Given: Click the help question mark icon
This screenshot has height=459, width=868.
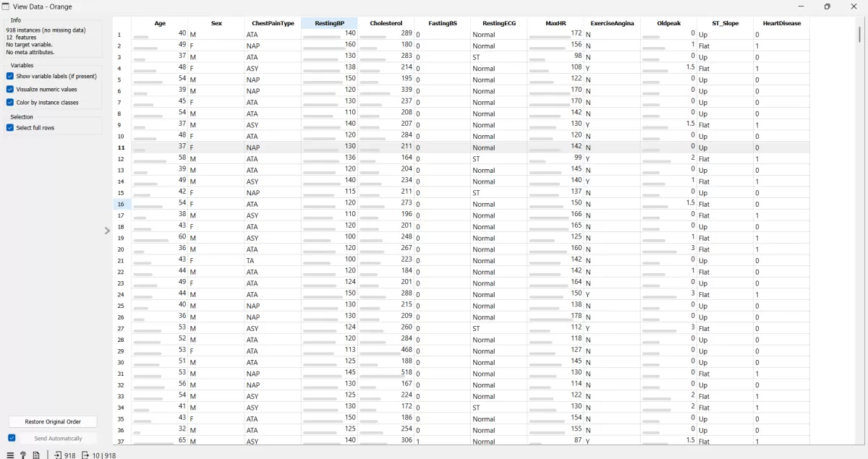Looking at the screenshot, I should click(23, 455).
